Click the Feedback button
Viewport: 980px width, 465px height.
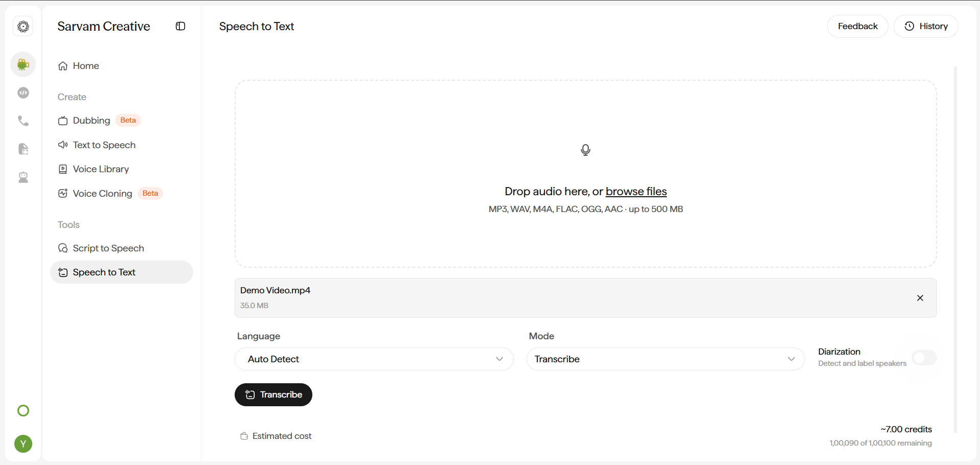pos(857,26)
